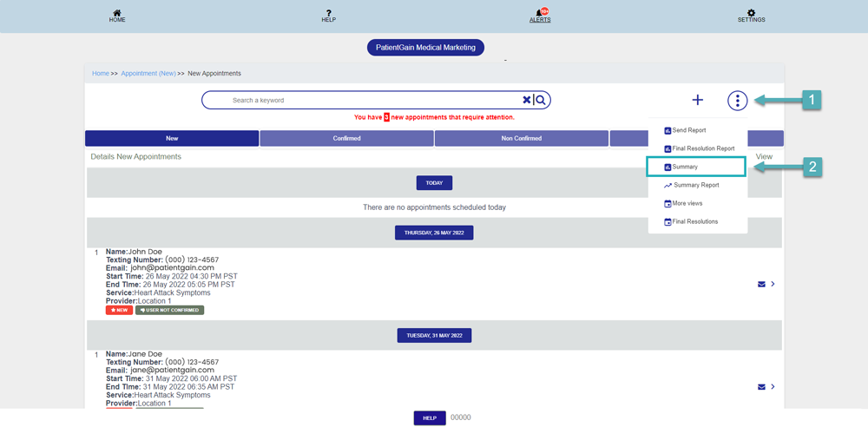Select Final Resolution Report entry

(x=698, y=148)
